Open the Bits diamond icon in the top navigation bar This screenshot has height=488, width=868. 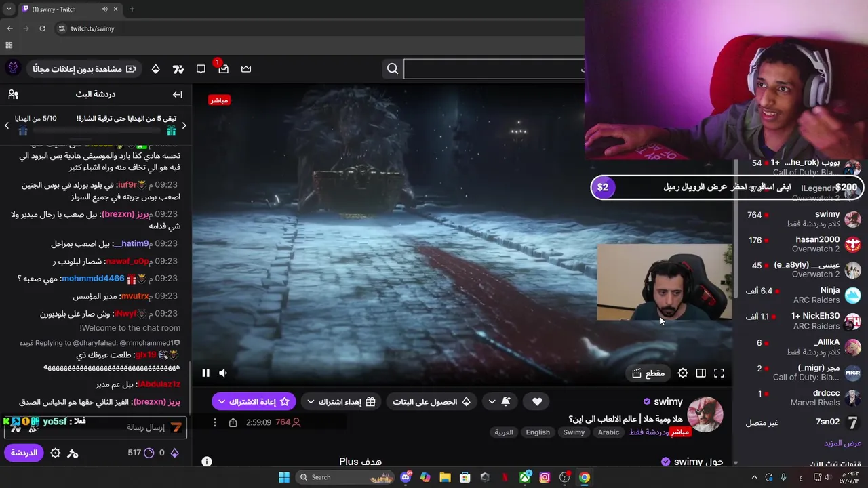[155, 68]
